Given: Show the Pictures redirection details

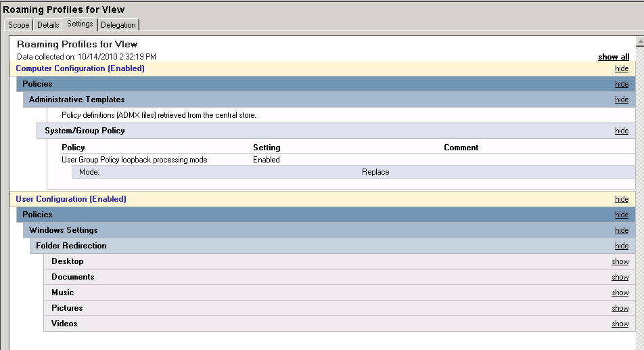Looking at the screenshot, I should tap(620, 308).
